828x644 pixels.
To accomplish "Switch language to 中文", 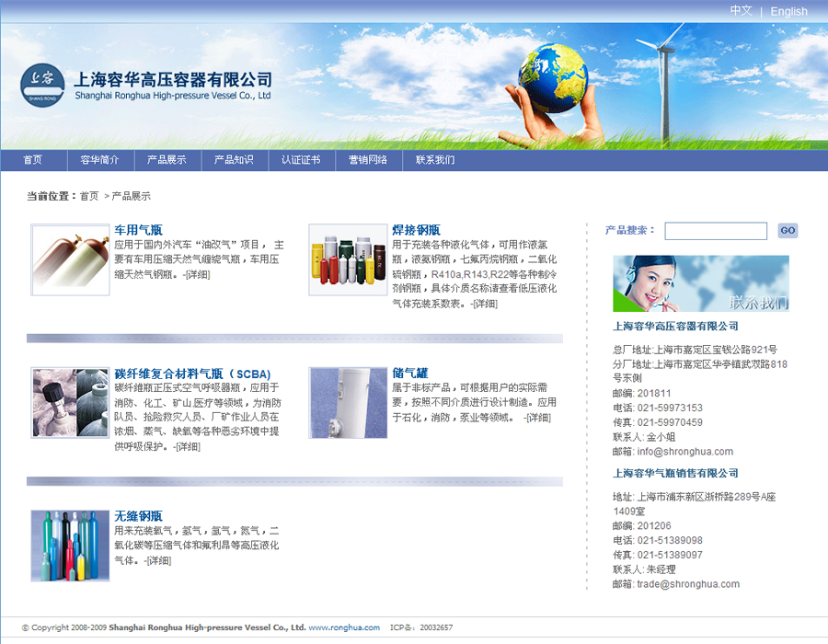I will click(x=741, y=10).
